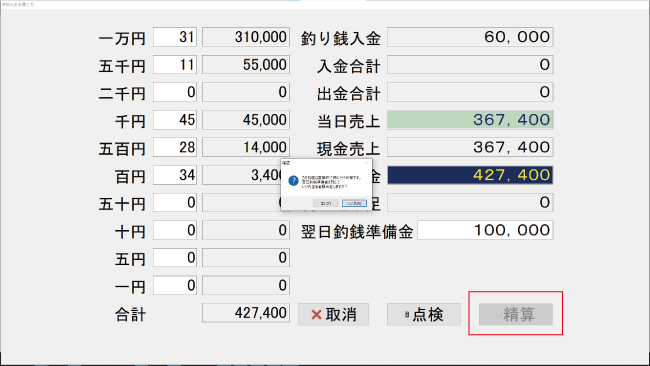Viewport: 650px width, 366px height.
Task: Select the 一万円 count field showing 31
Action: point(175,37)
